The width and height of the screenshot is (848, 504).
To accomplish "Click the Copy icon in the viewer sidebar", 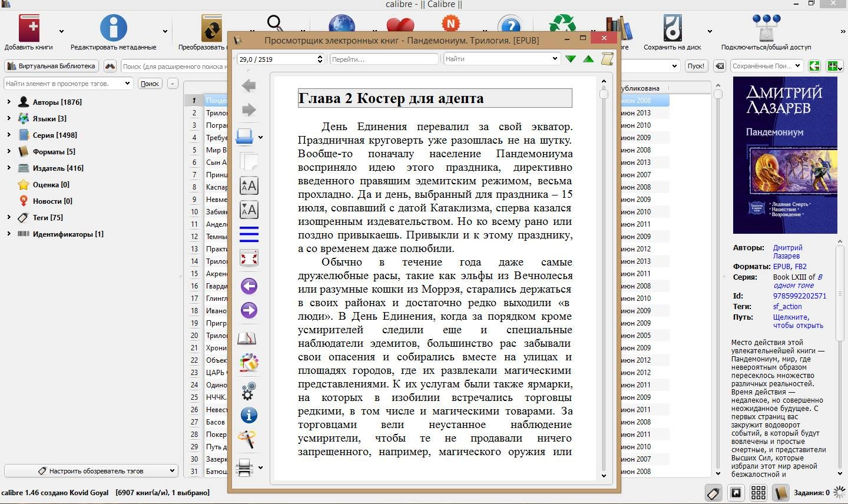I will click(x=249, y=161).
